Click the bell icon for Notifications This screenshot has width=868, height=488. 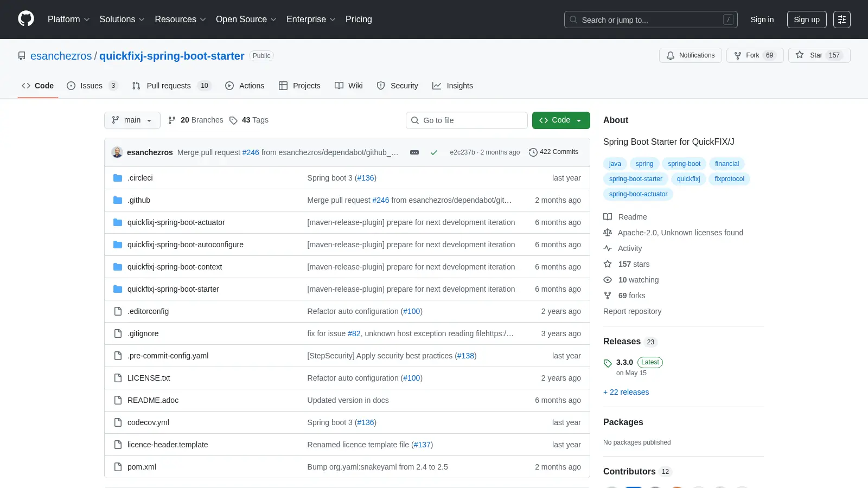point(671,55)
